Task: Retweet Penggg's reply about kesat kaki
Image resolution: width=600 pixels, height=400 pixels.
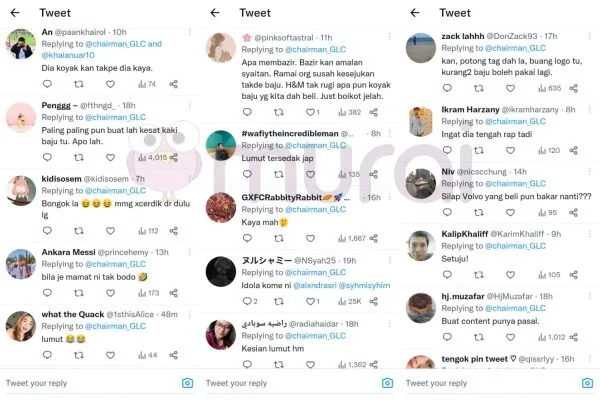Action: 78,157
